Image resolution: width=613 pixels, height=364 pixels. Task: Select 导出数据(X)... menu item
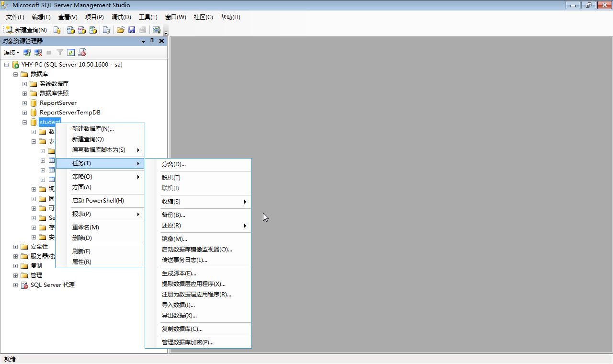(198, 316)
